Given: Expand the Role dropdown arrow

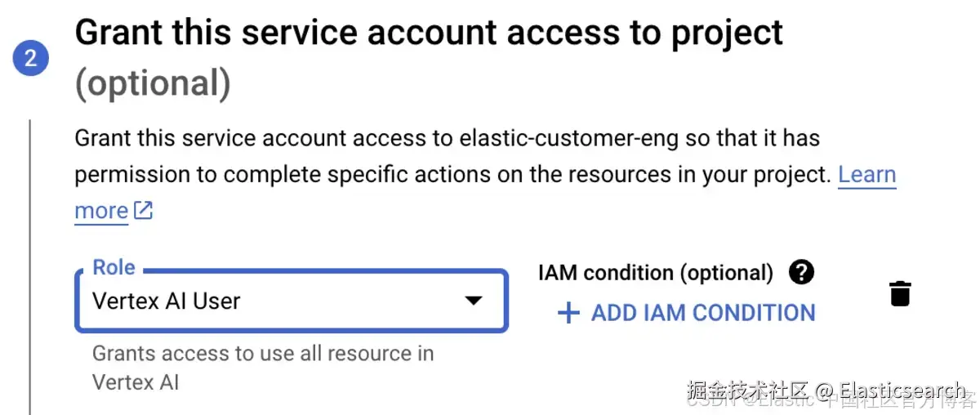Looking at the screenshot, I should pyautogui.click(x=473, y=301).
